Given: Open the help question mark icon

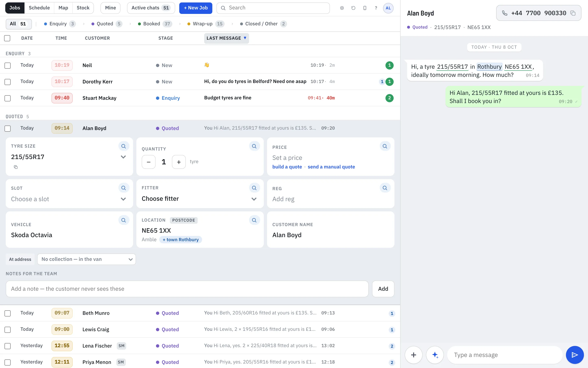Looking at the screenshot, I should (376, 8).
